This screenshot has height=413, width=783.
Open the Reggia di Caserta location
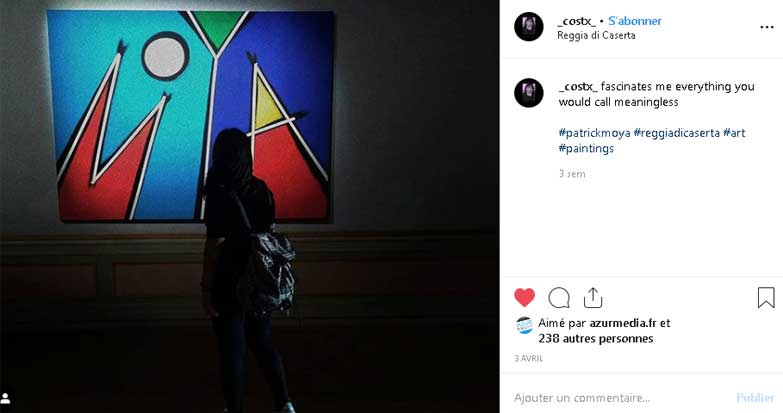click(x=596, y=35)
